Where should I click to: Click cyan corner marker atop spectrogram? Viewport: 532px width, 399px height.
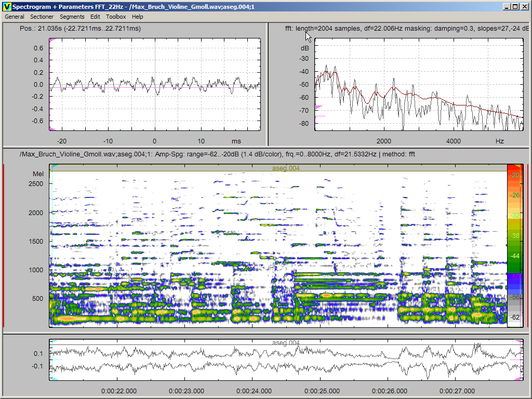click(x=53, y=167)
